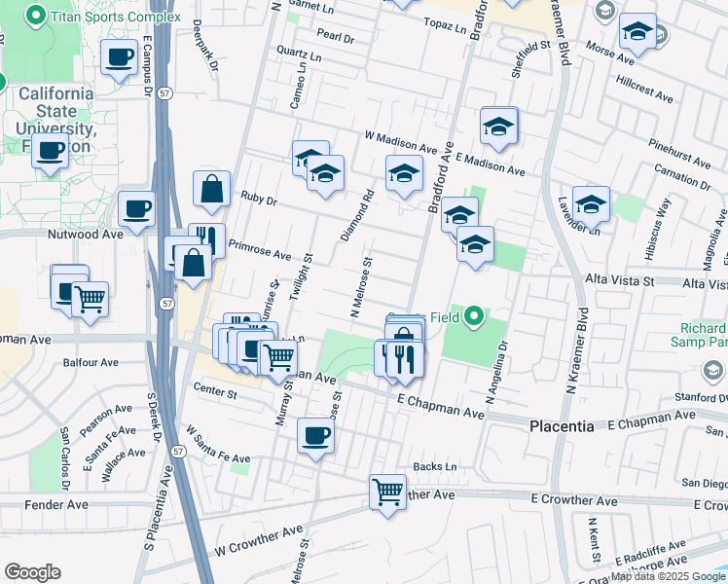
Task: Click the school marker near Morse Ave
Action: tap(637, 34)
